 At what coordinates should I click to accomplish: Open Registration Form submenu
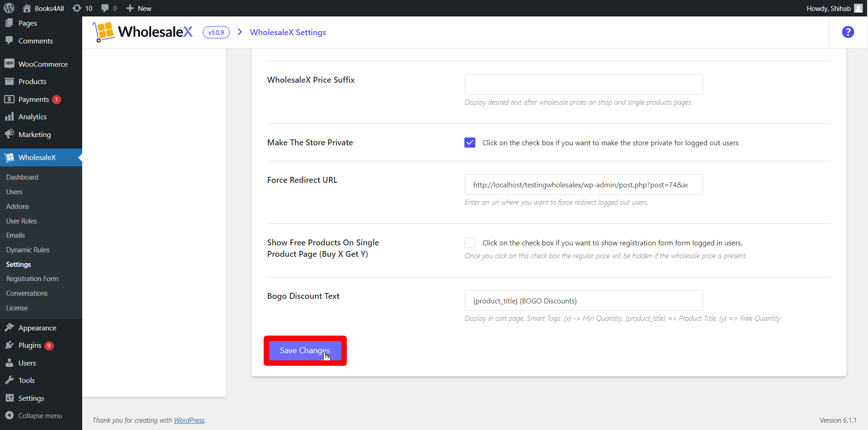tap(32, 279)
